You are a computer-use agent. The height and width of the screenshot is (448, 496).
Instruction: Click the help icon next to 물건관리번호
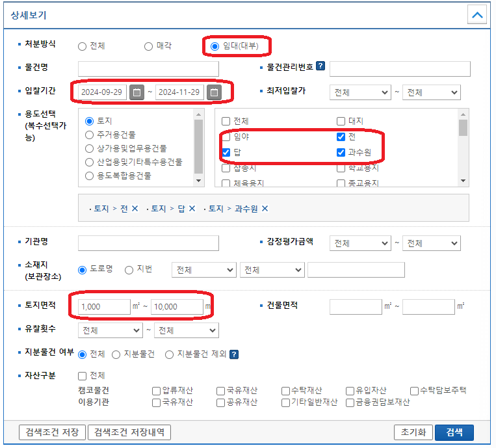[320, 66]
